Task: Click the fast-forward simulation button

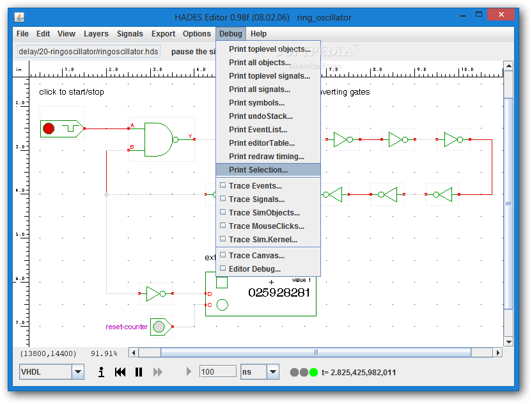Action: (x=158, y=372)
